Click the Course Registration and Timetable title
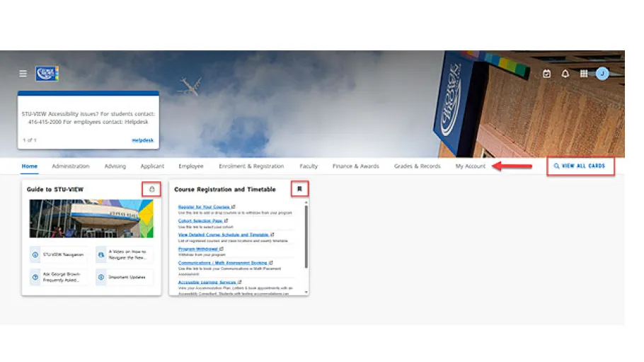This screenshot has height=362, width=644. (225, 189)
